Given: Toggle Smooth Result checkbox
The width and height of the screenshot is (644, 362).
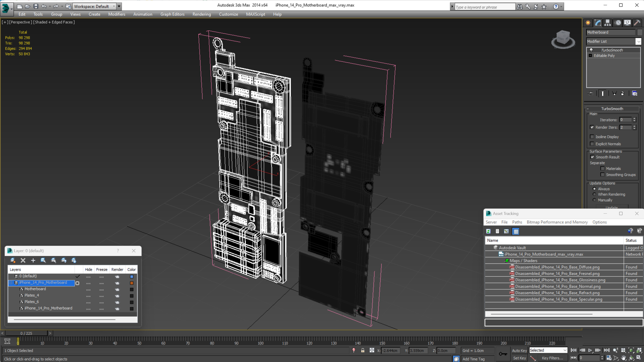Looking at the screenshot, I should tap(592, 157).
